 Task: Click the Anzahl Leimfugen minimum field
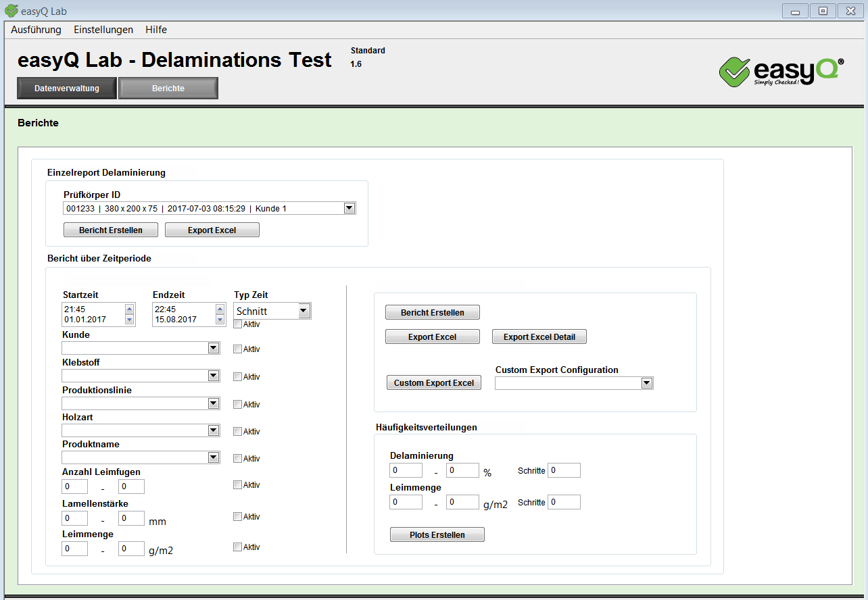pyautogui.click(x=74, y=486)
